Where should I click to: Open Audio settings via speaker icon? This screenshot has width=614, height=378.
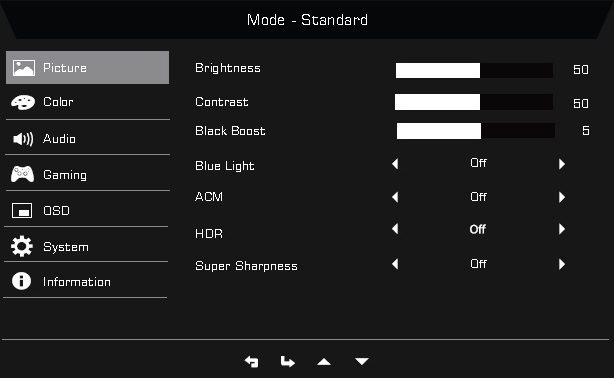click(x=23, y=139)
